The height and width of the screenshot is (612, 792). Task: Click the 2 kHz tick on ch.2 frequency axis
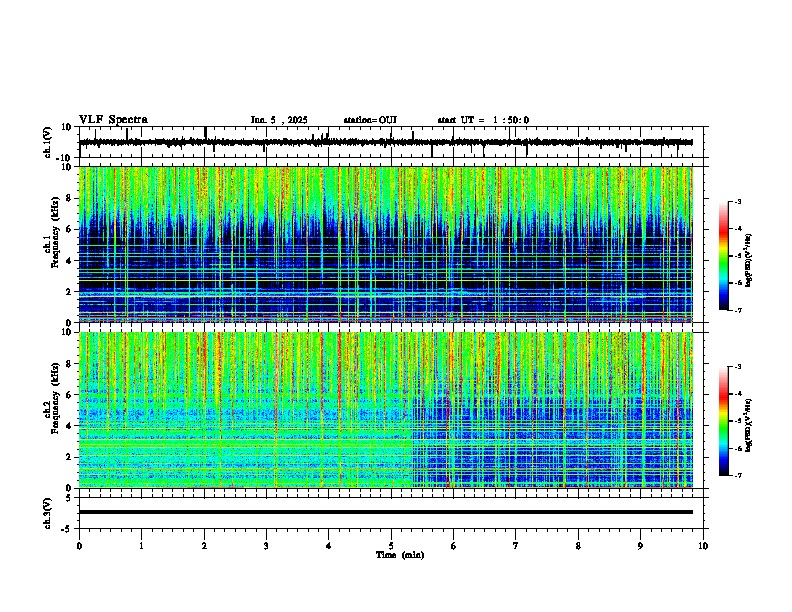coord(69,457)
